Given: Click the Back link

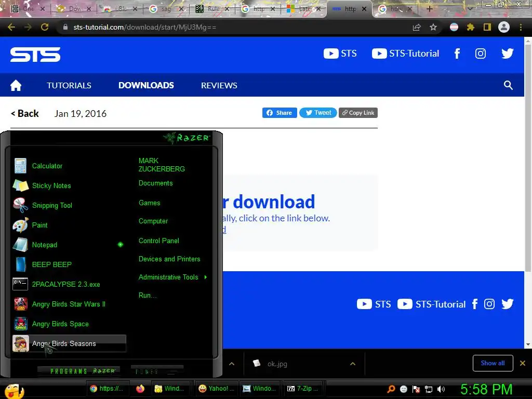Looking at the screenshot, I should tap(24, 114).
